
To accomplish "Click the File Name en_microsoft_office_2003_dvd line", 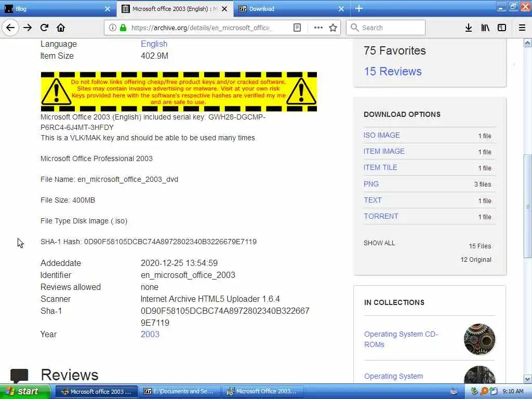I will [109, 179].
